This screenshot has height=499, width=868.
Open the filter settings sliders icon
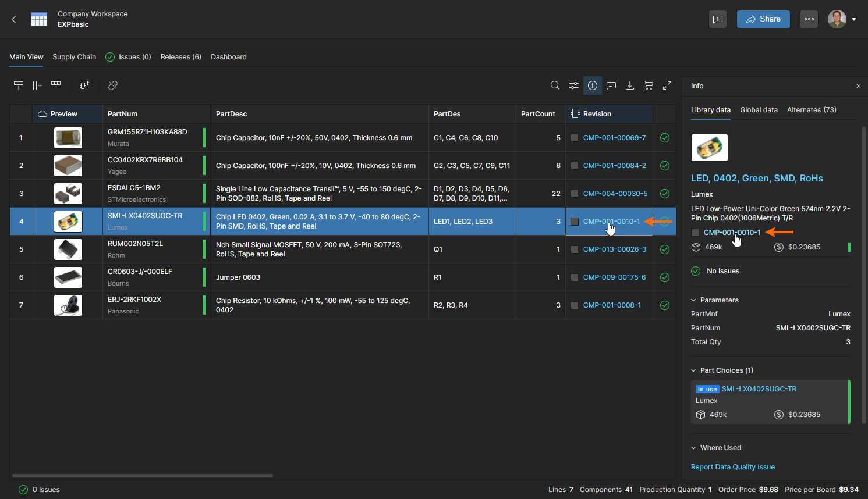pos(574,85)
